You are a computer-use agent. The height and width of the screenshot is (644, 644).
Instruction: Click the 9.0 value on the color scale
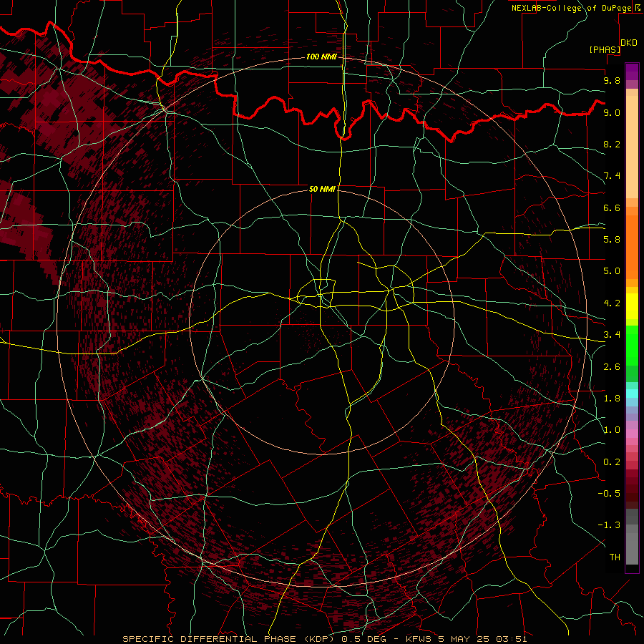612,112
